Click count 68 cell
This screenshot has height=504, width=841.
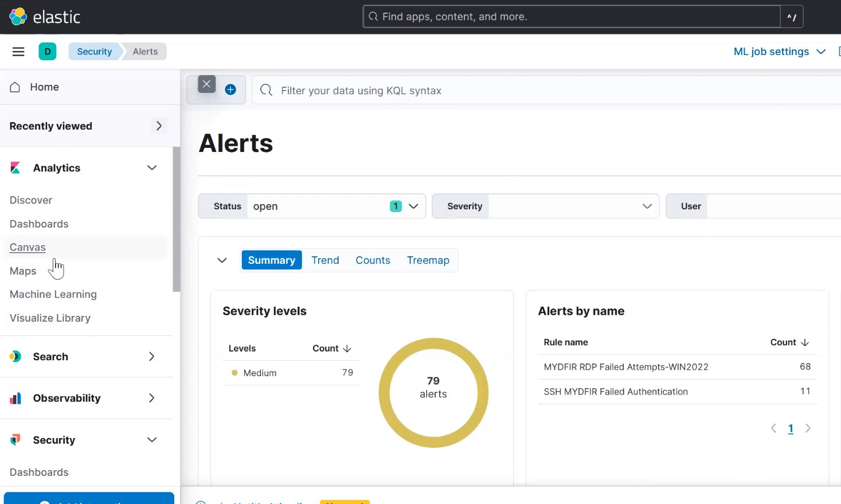pyautogui.click(x=805, y=366)
